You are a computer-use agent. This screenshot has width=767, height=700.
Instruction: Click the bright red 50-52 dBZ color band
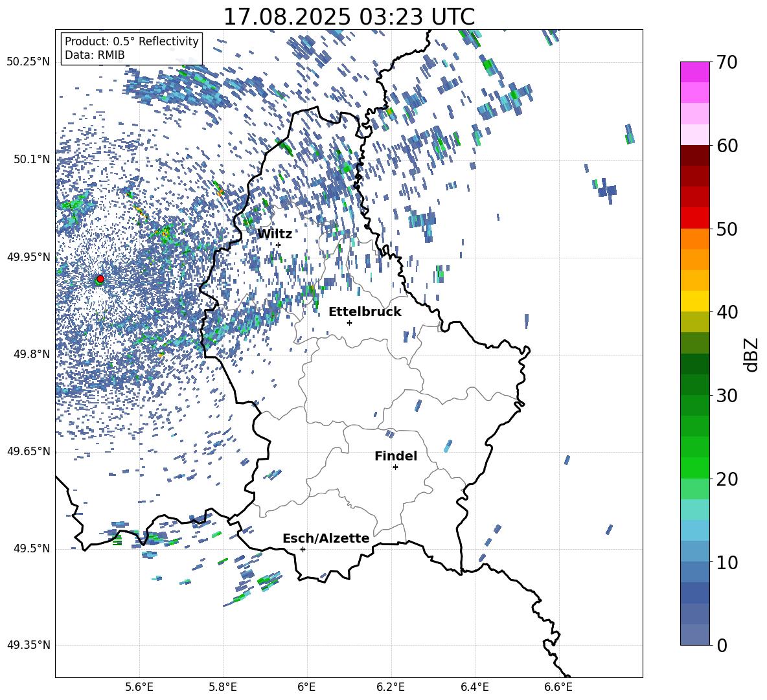694,218
